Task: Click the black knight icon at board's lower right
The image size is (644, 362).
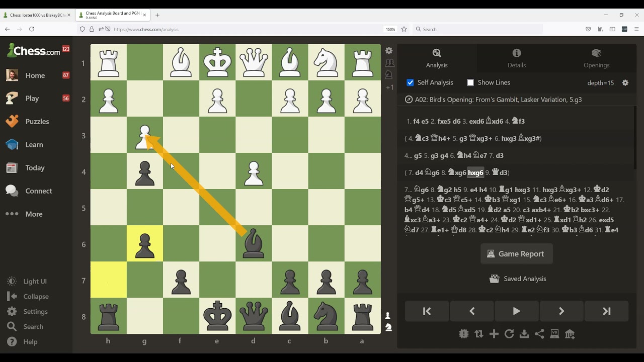Action: 388,328
